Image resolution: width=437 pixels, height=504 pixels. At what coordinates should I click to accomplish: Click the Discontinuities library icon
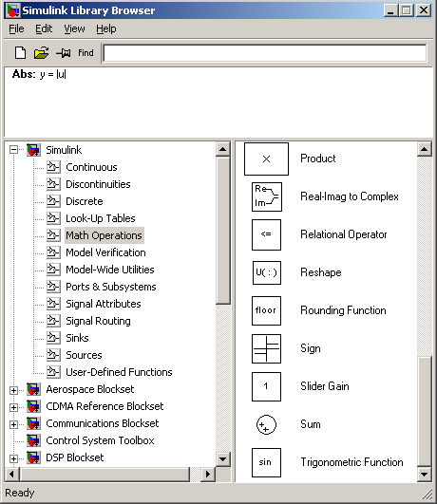53,184
